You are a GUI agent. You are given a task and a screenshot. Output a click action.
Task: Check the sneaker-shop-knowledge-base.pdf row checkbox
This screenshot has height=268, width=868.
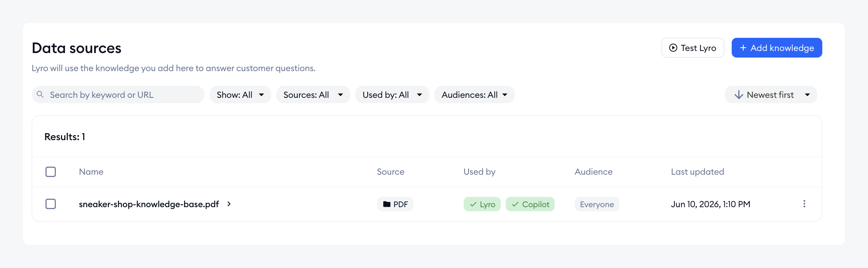point(51,204)
